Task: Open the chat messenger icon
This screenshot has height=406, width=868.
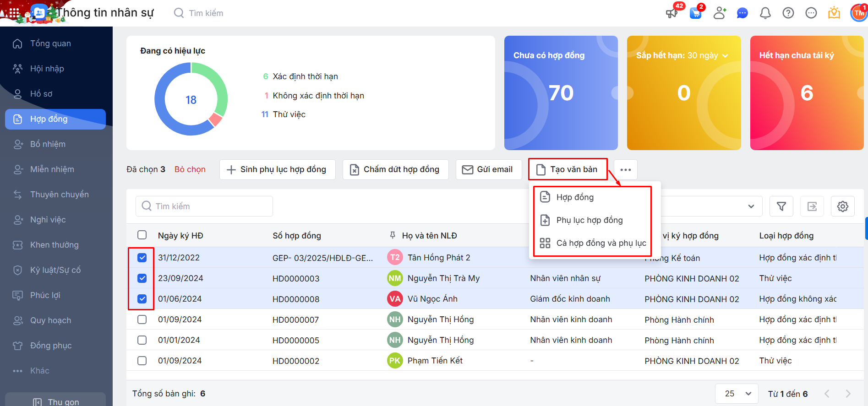Action: (x=742, y=13)
